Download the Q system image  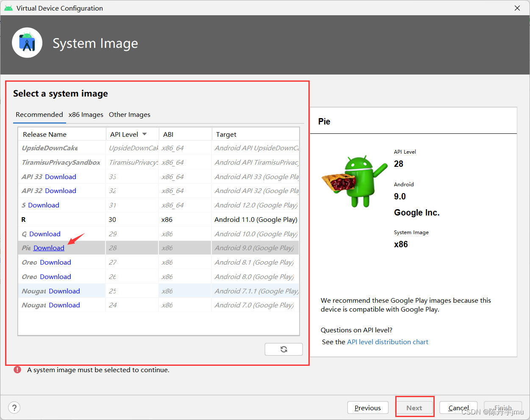pos(45,234)
